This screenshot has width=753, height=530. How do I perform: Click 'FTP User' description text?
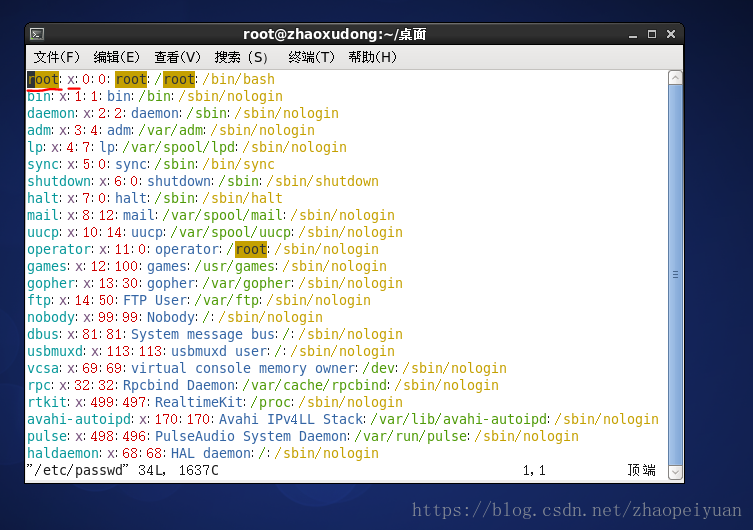(155, 300)
